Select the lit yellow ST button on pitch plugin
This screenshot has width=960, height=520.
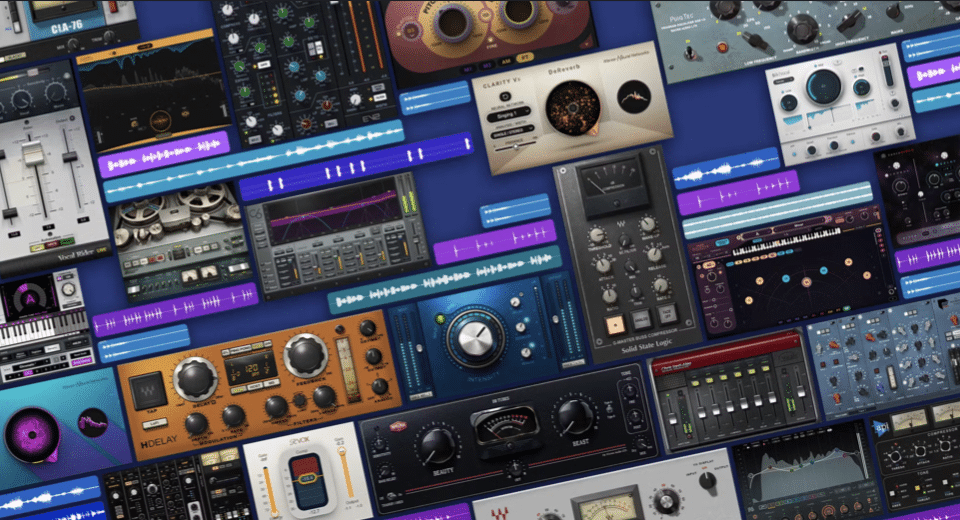coord(524,58)
